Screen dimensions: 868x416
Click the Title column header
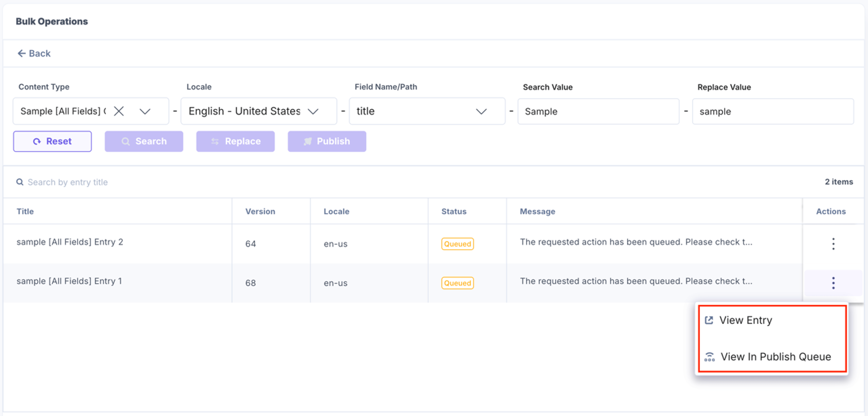(x=25, y=211)
